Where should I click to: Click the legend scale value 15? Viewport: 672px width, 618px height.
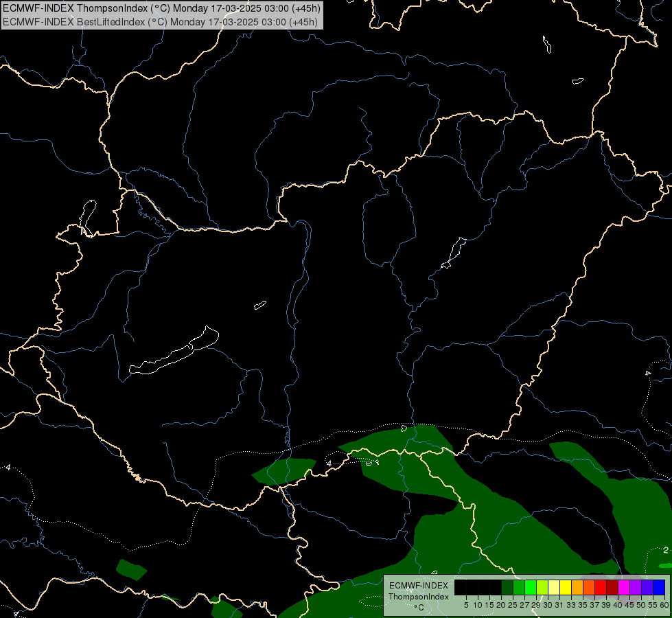point(490,605)
